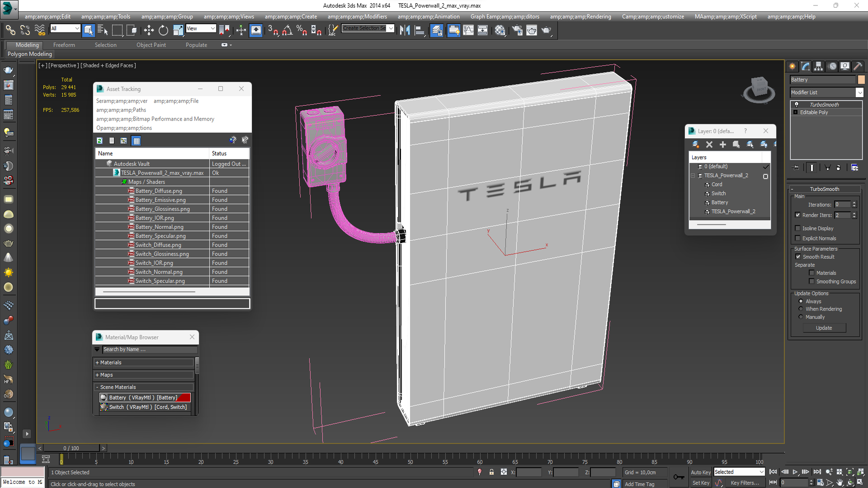Switch to the Utilities hammer tab

point(858,66)
